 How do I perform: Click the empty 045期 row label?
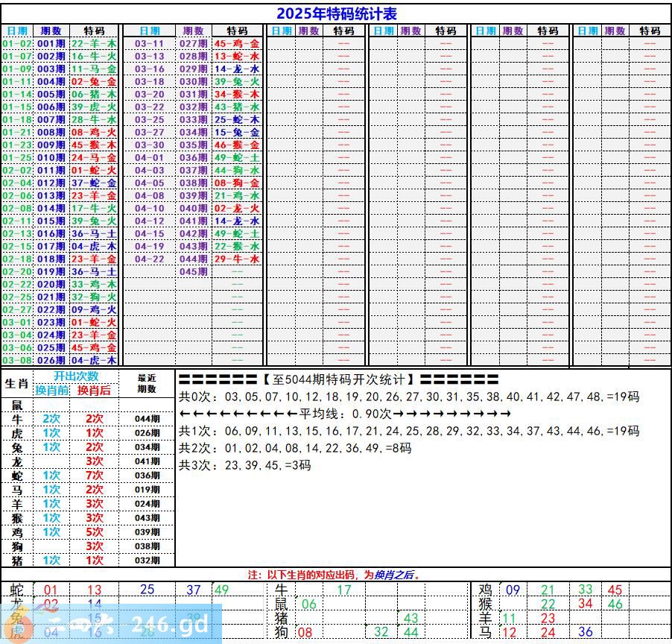(x=194, y=271)
